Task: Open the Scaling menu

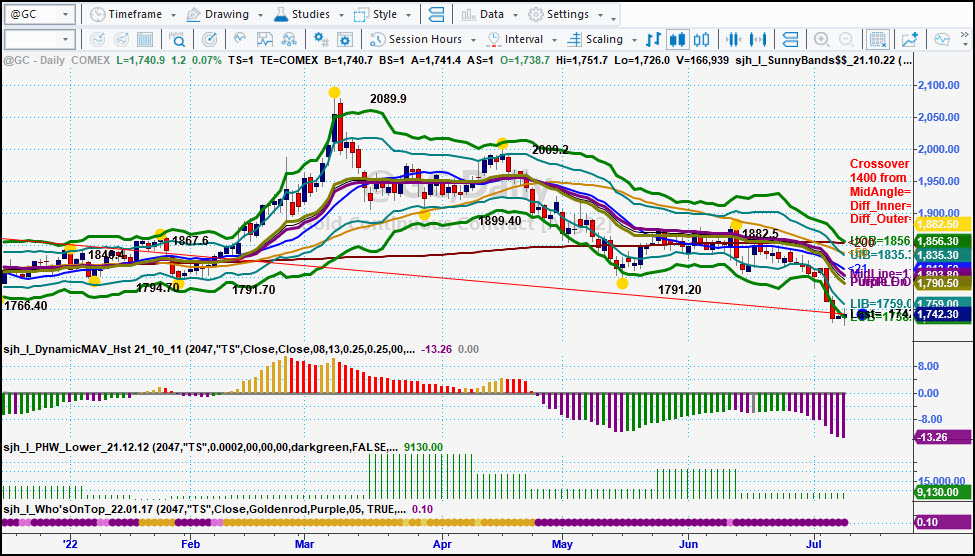Action: [595, 39]
